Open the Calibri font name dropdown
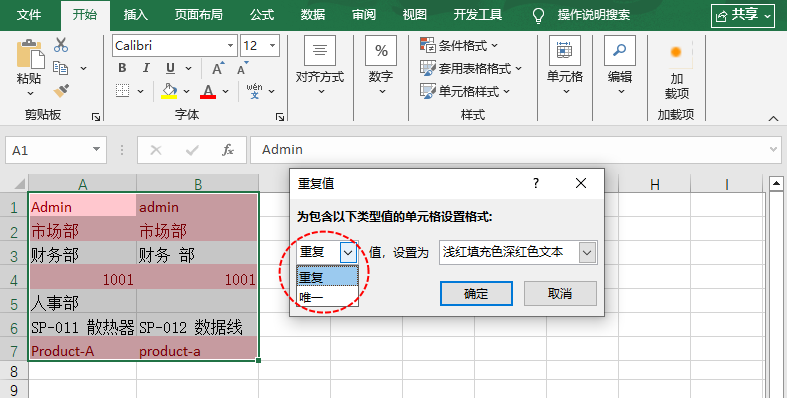The width and height of the screenshot is (787, 398). tap(230, 46)
